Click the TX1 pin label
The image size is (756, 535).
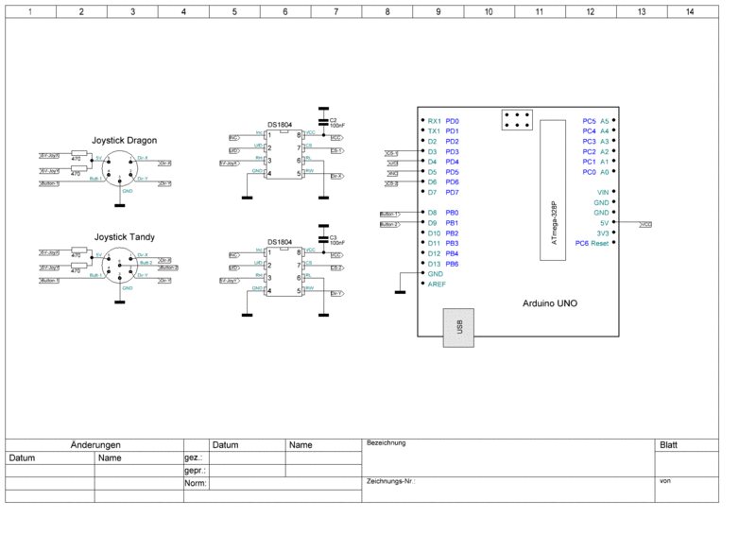coord(434,131)
